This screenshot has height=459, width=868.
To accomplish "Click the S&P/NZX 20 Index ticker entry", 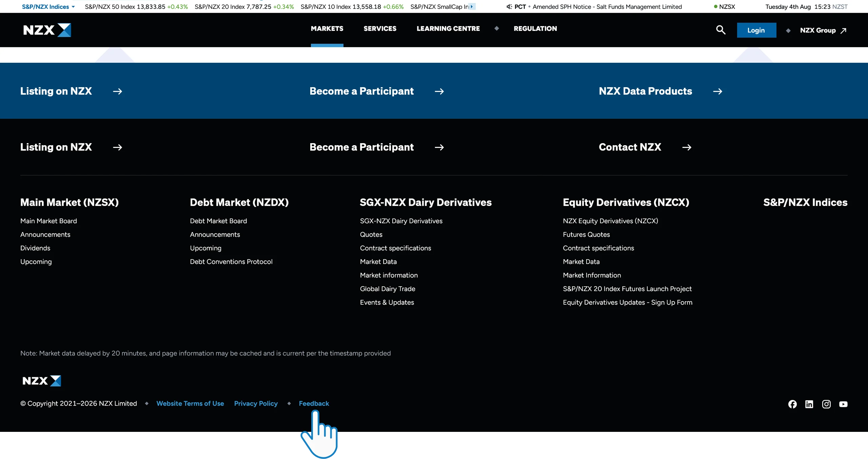I will [x=244, y=7].
